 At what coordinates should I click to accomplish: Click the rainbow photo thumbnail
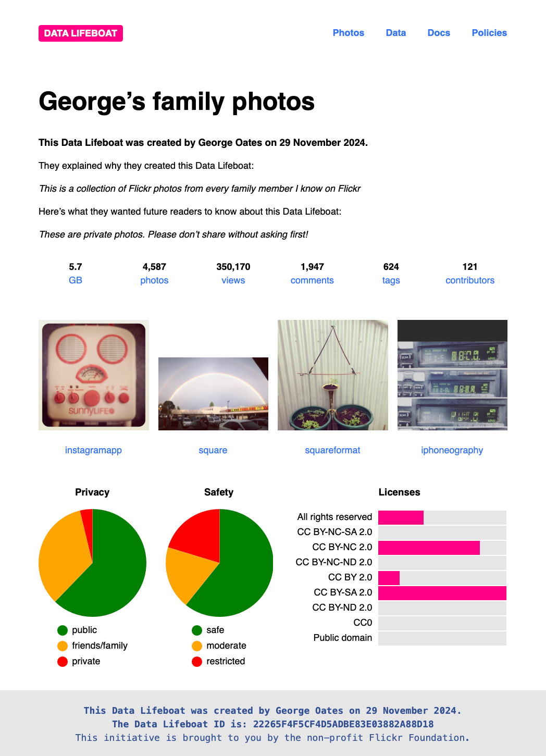pyautogui.click(x=213, y=394)
